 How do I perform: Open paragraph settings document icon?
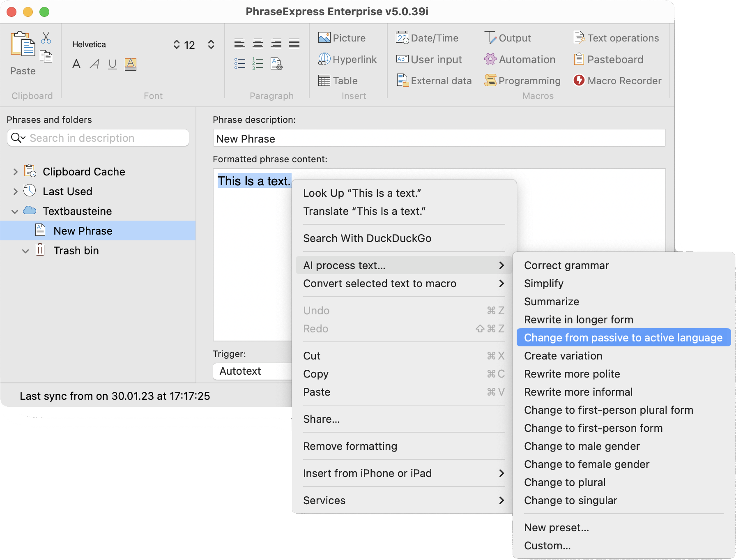pos(276,63)
